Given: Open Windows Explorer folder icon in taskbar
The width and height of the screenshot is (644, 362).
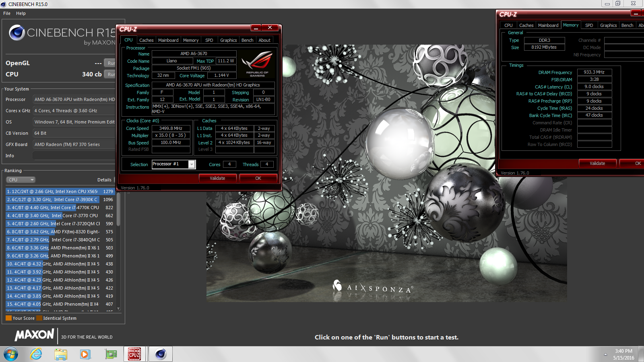Looking at the screenshot, I should coord(61,354).
